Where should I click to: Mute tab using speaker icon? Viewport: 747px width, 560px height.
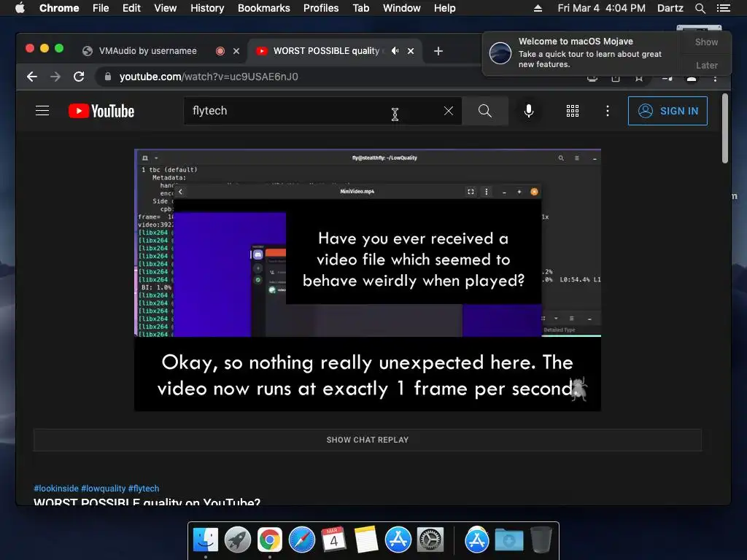(395, 51)
